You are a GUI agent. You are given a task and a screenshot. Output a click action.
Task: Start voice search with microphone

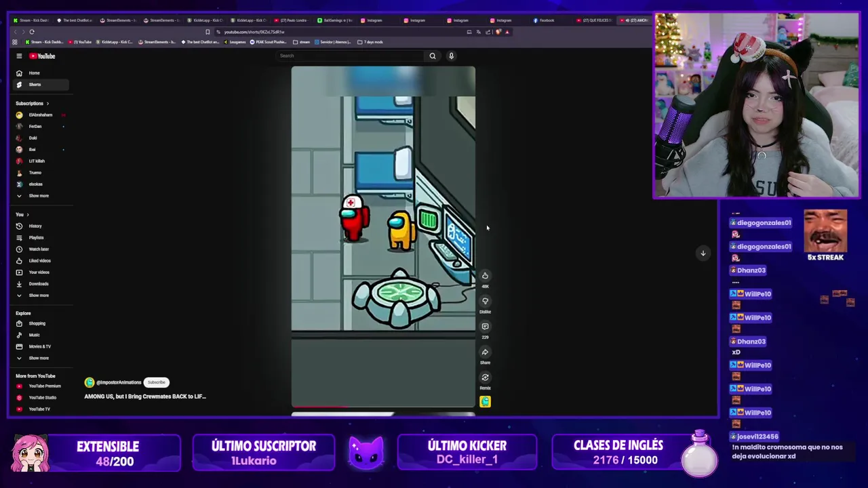(x=451, y=56)
